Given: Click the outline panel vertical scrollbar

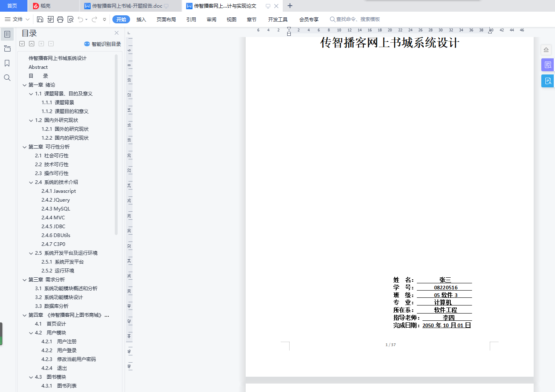Looking at the screenshot, I should click(116, 145).
